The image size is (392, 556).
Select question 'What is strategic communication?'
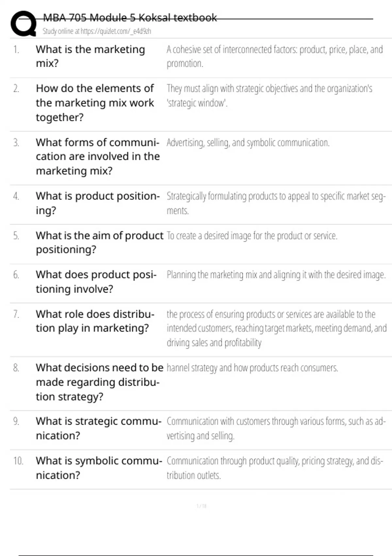(x=99, y=428)
